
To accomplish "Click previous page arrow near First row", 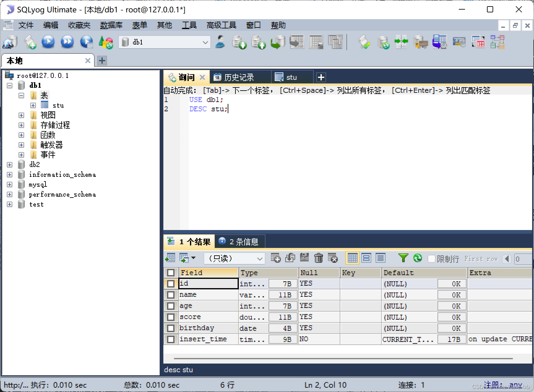I will point(507,258).
